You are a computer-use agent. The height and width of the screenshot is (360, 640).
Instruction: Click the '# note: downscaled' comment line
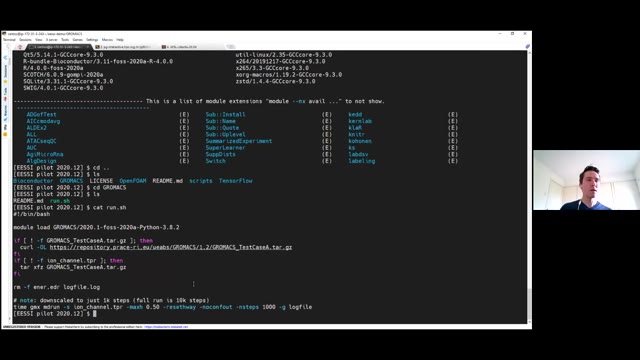[x=111, y=300]
